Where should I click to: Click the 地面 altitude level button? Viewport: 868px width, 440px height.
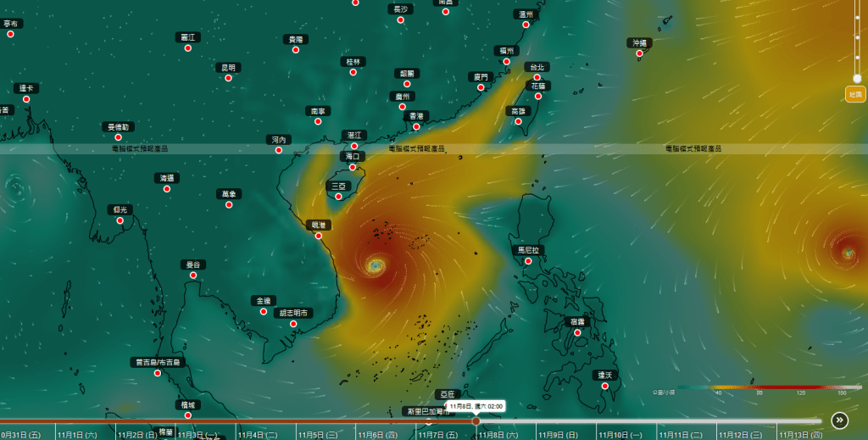coord(855,94)
